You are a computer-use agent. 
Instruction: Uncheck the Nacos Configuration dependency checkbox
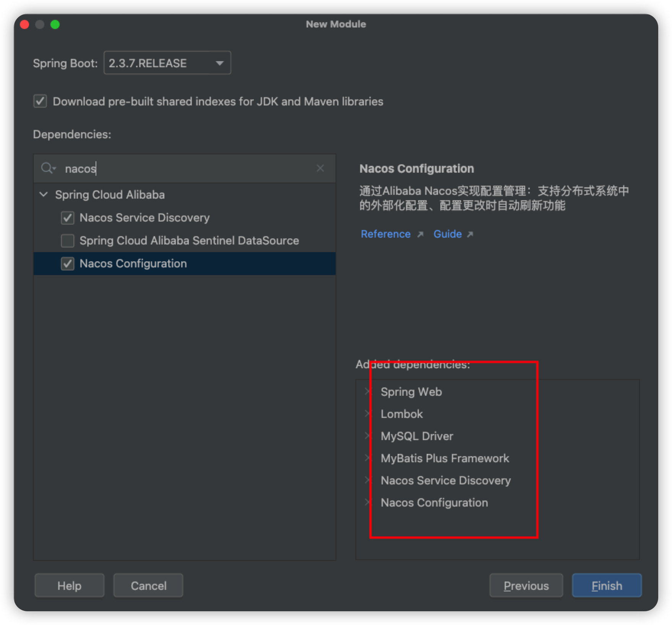68,264
